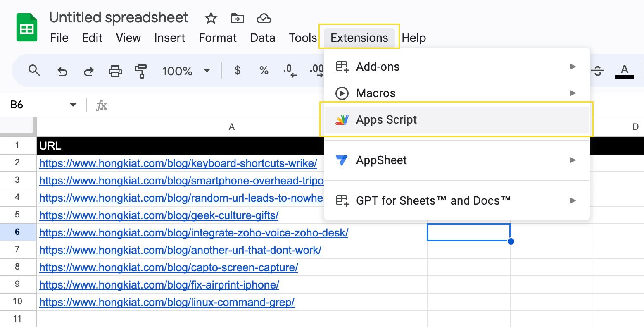Open the text color picker
The height and width of the screenshot is (327, 644).
[x=625, y=71]
